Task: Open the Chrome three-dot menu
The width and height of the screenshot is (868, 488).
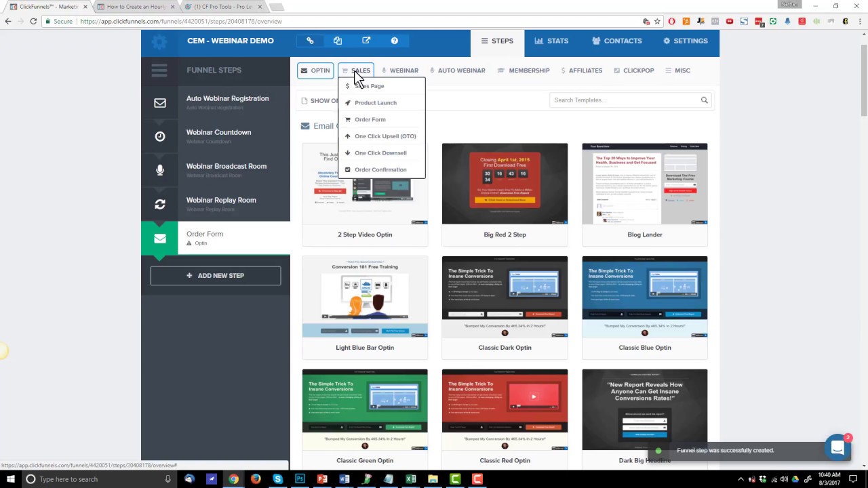Action: (x=859, y=21)
